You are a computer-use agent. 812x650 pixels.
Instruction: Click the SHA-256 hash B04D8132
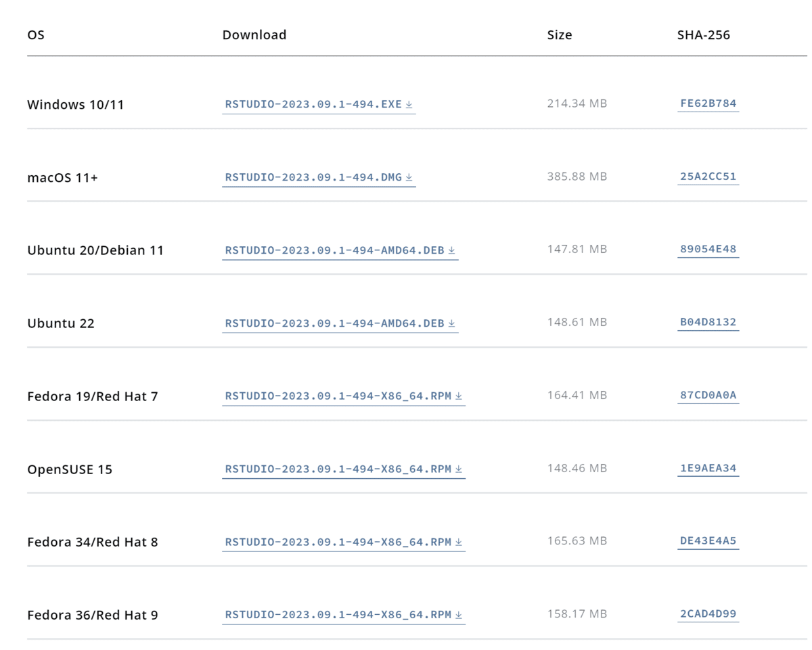click(x=708, y=323)
